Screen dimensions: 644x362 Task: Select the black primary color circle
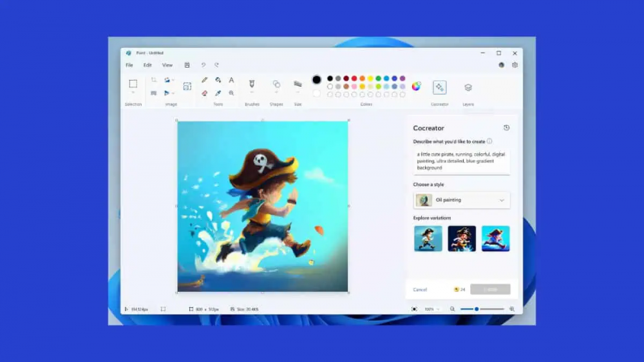click(x=316, y=80)
